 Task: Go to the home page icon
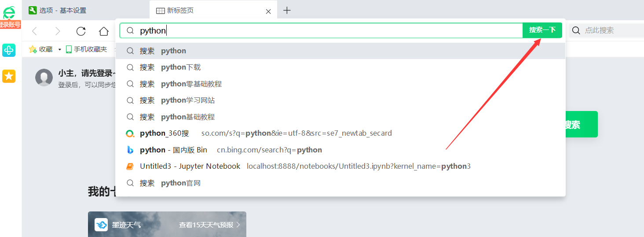pos(104,31)
